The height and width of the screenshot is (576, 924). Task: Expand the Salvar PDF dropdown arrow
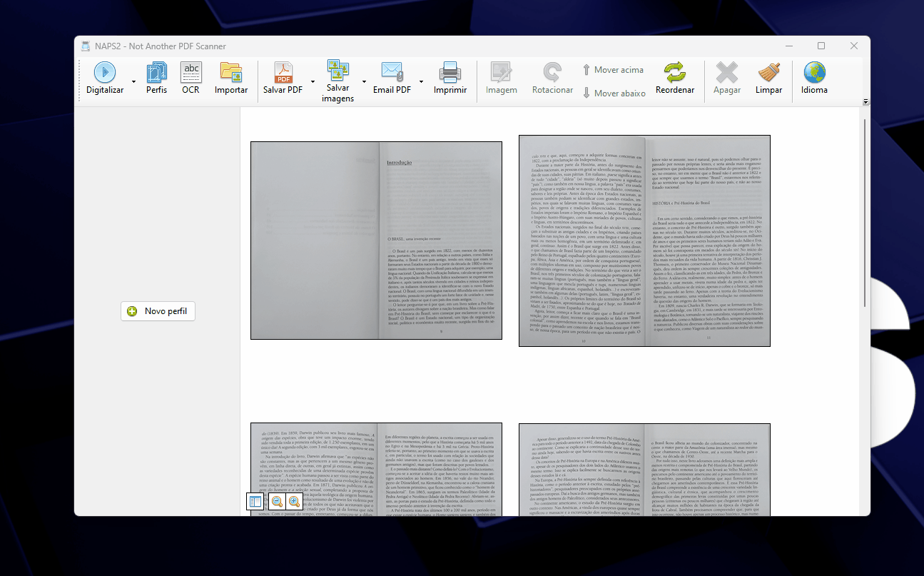pyautogui.click(x=313, y=81)
